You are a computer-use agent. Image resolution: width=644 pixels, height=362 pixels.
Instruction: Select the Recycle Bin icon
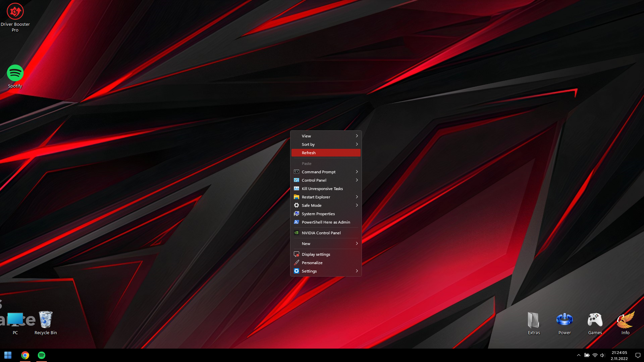tap(46, 320)
